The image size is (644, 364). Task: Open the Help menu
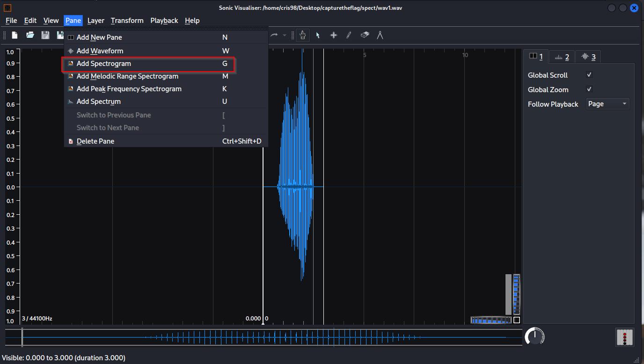[x=192, y=21]
